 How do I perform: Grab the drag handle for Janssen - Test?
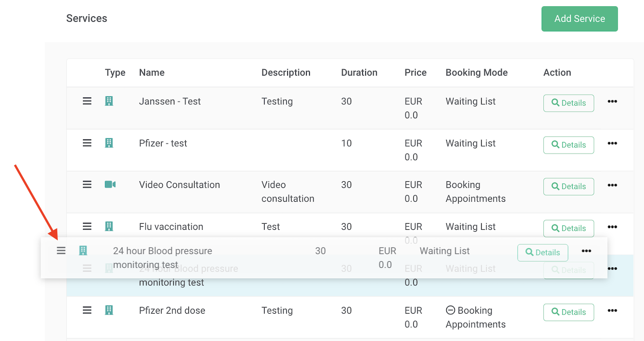click(87, 101)
